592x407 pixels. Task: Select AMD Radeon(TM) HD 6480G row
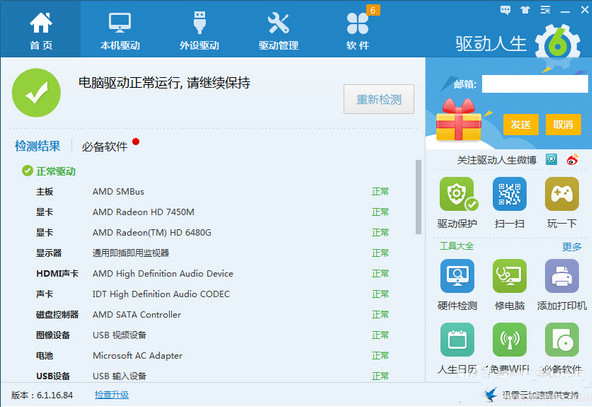click(x=213, y=233)
